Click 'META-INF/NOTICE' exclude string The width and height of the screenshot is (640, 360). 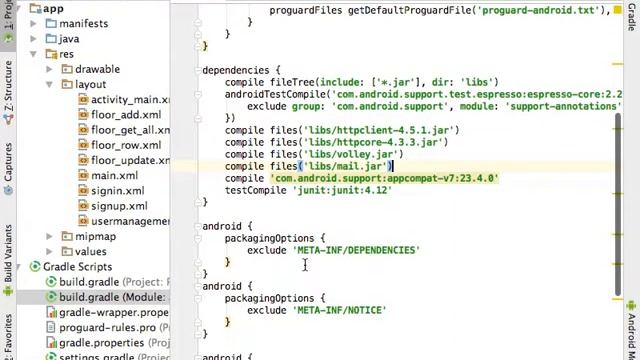click(x=339, y=310)
